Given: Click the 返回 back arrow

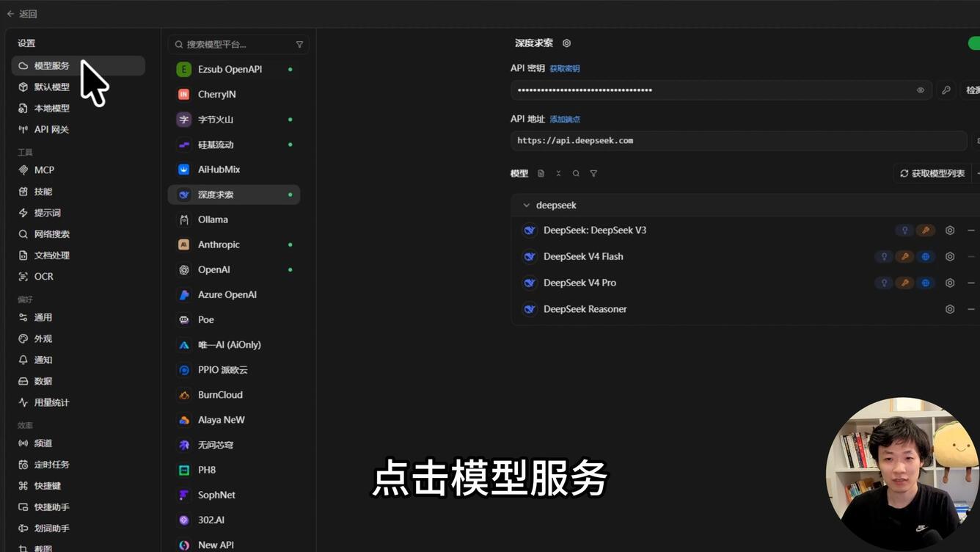Looking at the screenshot, I should [x=10, y=14].
